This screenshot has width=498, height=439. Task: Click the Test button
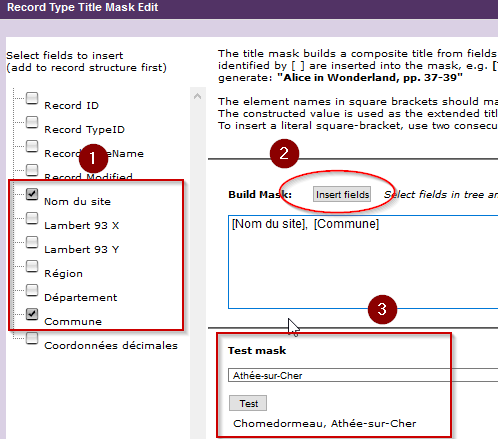coord(248,403)
